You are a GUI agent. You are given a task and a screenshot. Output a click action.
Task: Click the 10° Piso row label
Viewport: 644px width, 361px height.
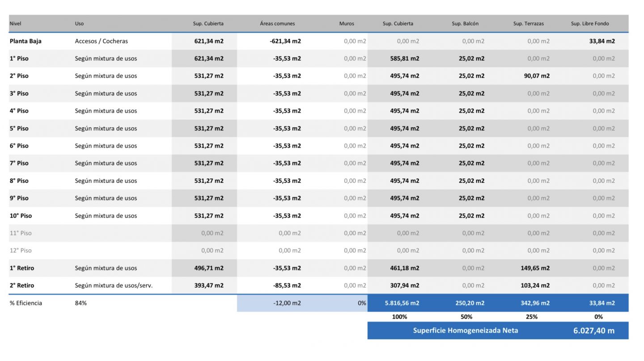21,216
